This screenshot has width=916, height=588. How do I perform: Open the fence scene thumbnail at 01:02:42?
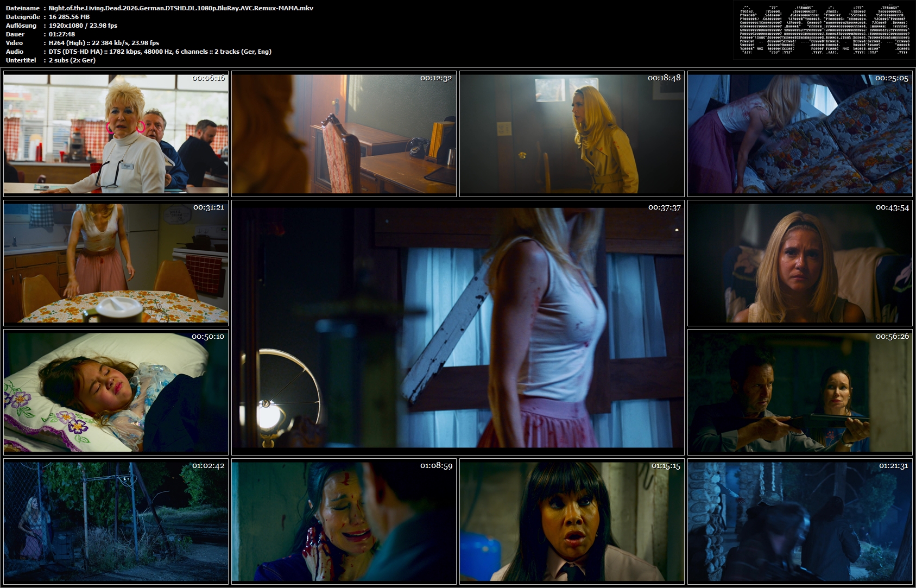(116, 521)
